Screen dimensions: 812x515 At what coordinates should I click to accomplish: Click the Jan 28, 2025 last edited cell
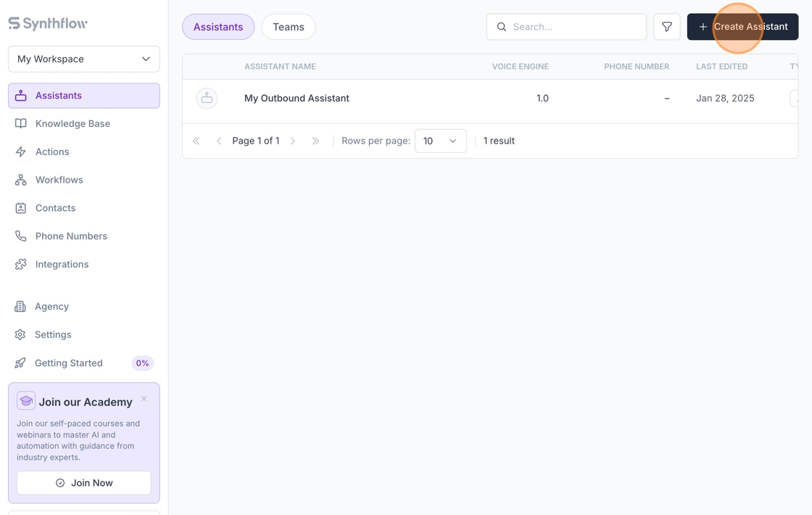[725, 99]
